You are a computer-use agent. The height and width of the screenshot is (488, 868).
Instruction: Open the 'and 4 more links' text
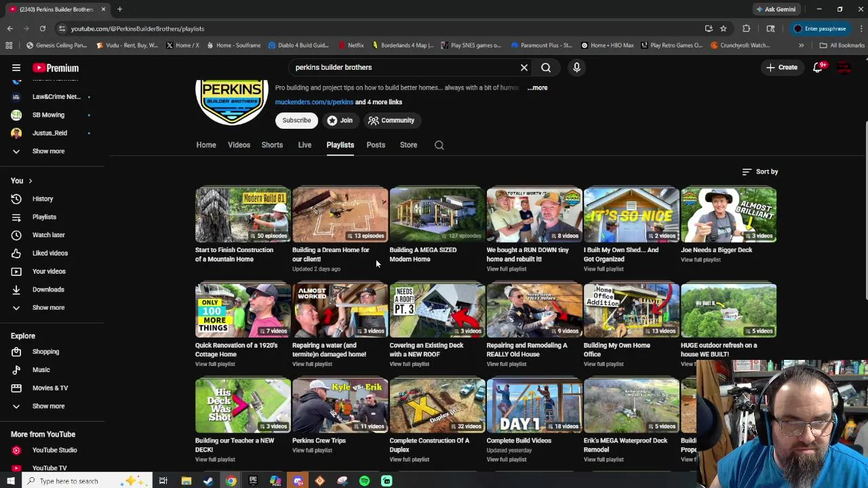[x=378, y=102]
